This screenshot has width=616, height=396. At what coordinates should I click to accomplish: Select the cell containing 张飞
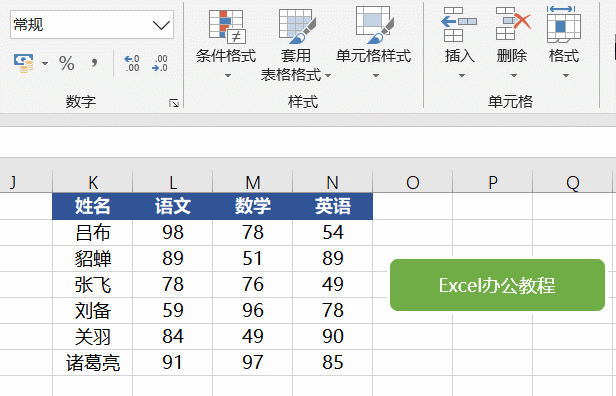[93, 284]
